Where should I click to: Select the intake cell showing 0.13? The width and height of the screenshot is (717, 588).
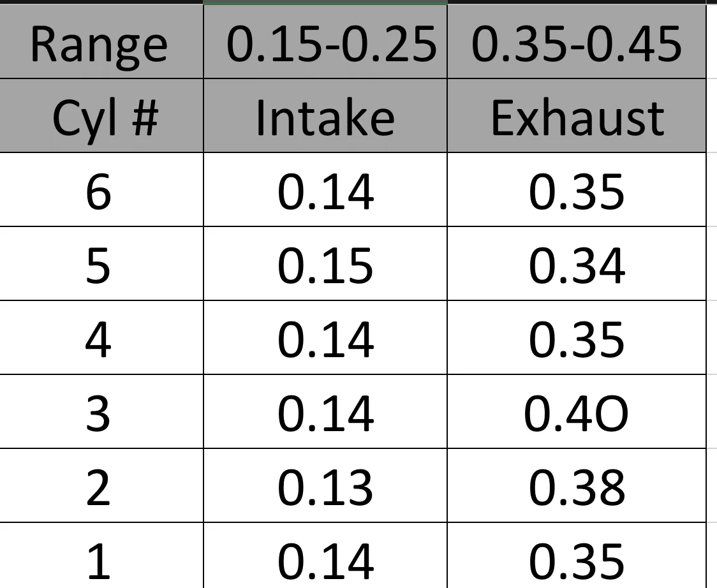[325, 485]
